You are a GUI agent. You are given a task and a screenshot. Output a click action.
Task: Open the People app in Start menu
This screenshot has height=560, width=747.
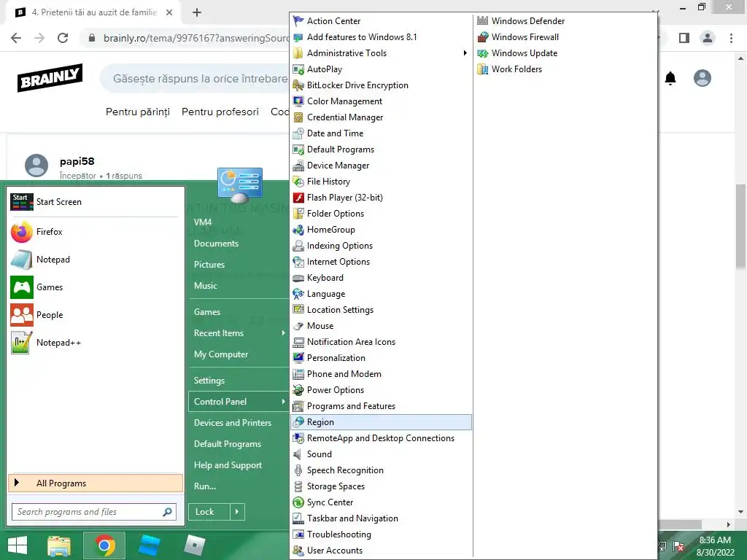click(x=96, y=315)
